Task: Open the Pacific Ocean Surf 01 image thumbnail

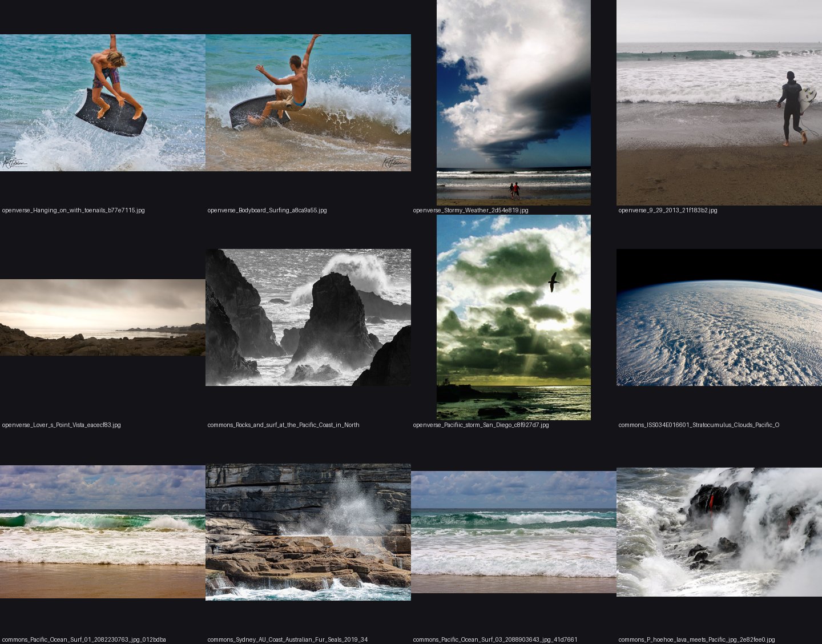Action: click(103, 532)
